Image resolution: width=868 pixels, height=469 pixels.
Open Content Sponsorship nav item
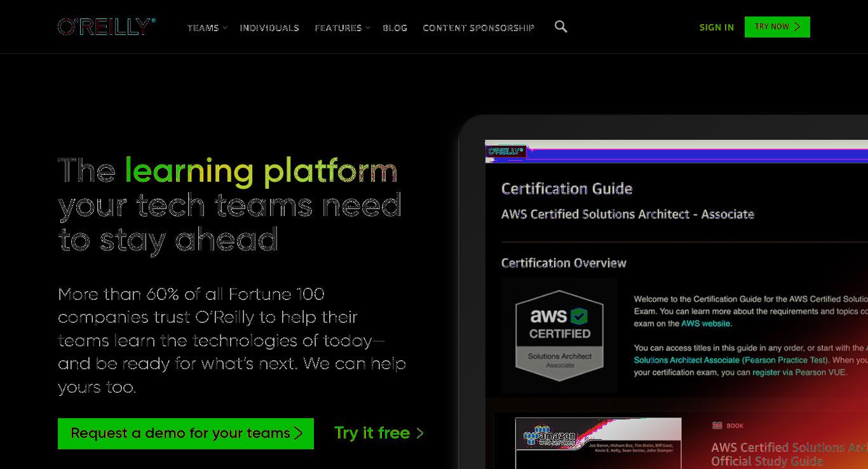[x=478, y=28]
